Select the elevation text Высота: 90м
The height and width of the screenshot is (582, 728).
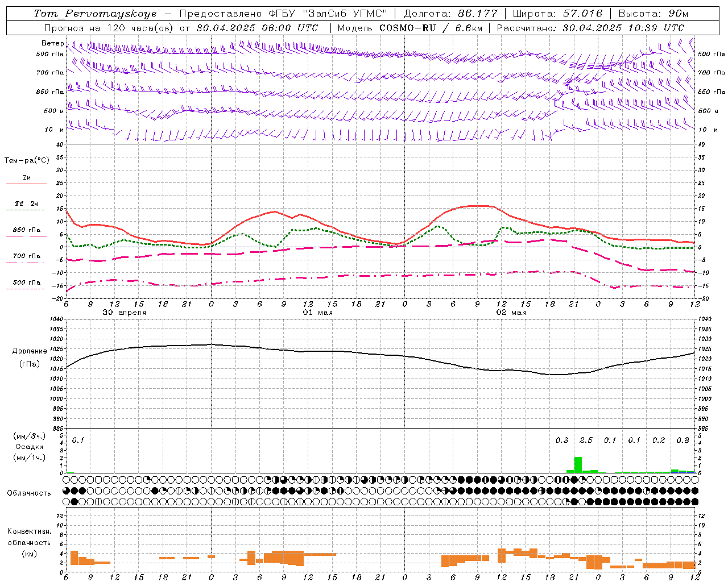tap(653, 14)
